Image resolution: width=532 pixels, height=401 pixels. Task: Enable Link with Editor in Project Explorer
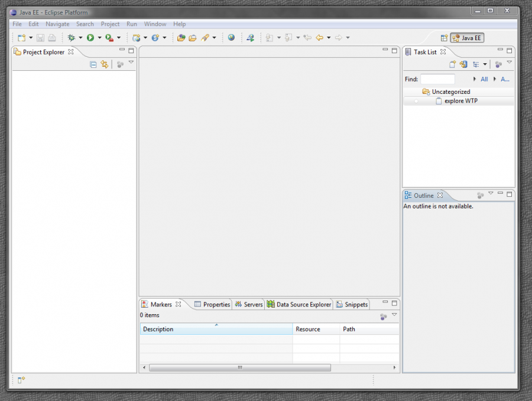pos(105,64)
